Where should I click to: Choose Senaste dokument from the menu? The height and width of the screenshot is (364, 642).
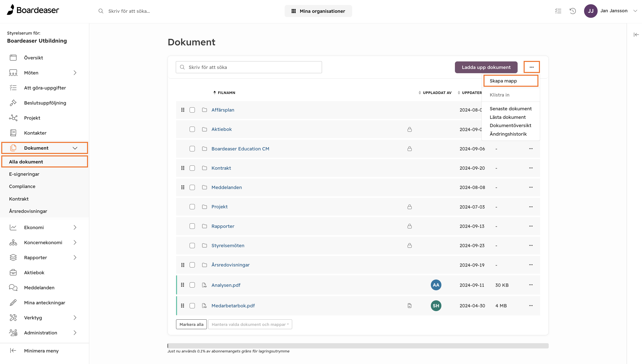511,109
